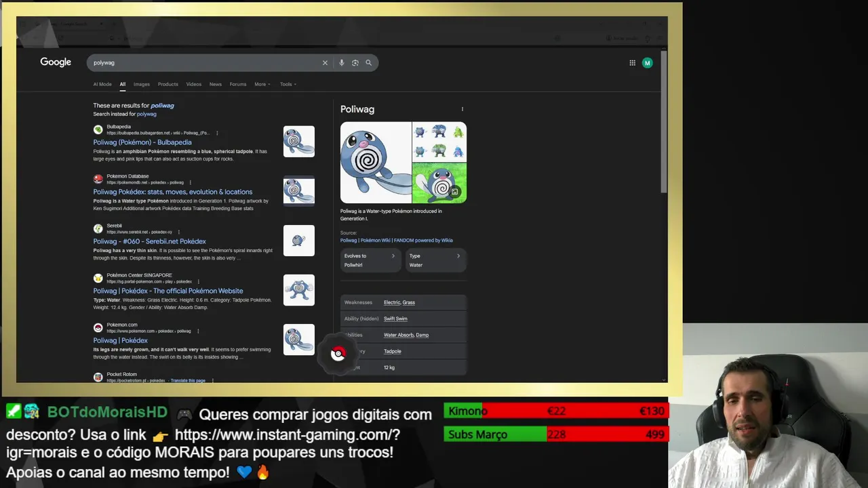Open the Evolves to Poliwhirl chip

click(x=370, y=260)
